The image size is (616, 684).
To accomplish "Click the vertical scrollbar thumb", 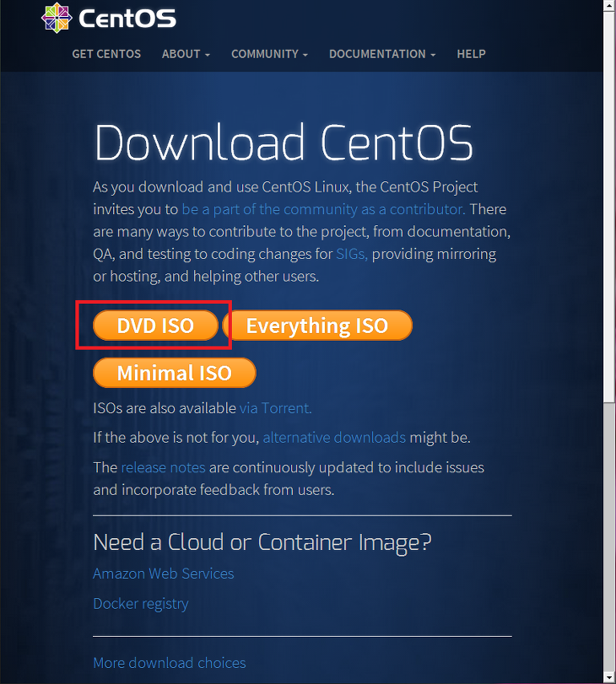I will 609,207.
